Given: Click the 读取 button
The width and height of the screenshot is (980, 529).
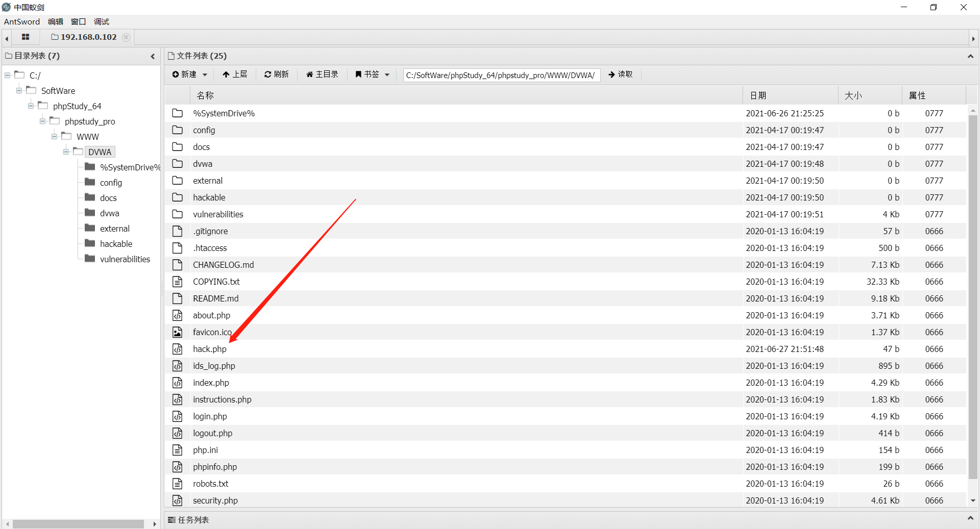Looking at the screenshot, I should [621, 74].
